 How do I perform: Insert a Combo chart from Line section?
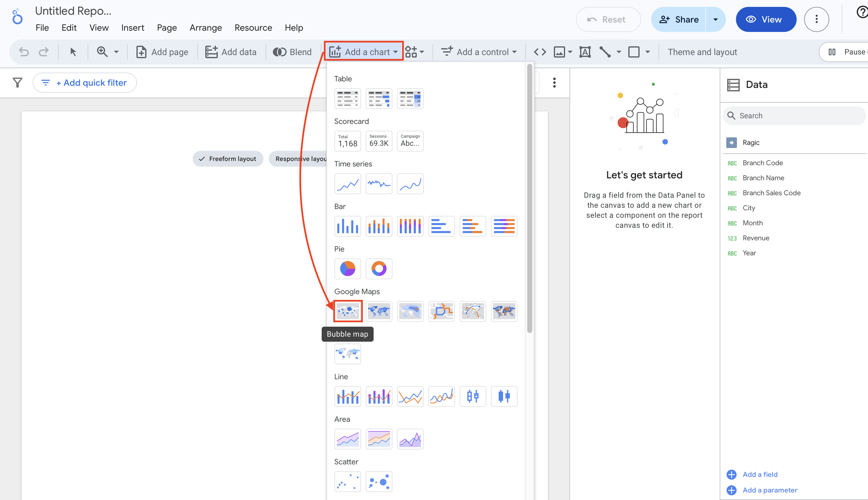click(x=347, y=397)
